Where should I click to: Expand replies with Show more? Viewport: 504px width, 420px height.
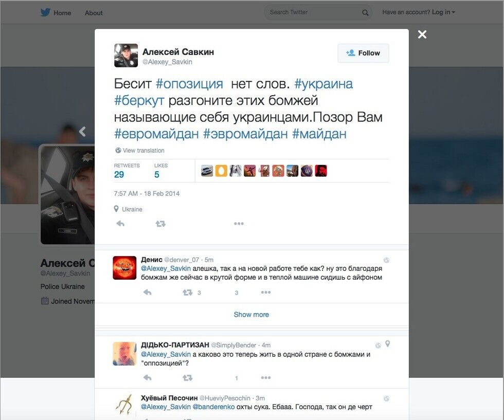click(x=251, y=314)
